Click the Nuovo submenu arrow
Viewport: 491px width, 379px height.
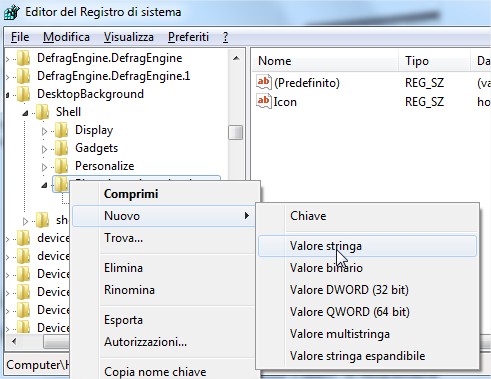[246, 216]
